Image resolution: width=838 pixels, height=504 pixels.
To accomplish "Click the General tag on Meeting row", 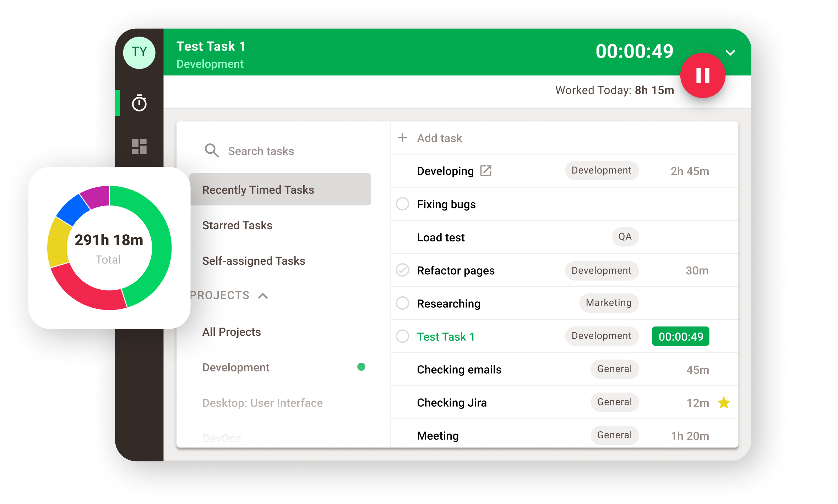I will click(x=615, y=435).
